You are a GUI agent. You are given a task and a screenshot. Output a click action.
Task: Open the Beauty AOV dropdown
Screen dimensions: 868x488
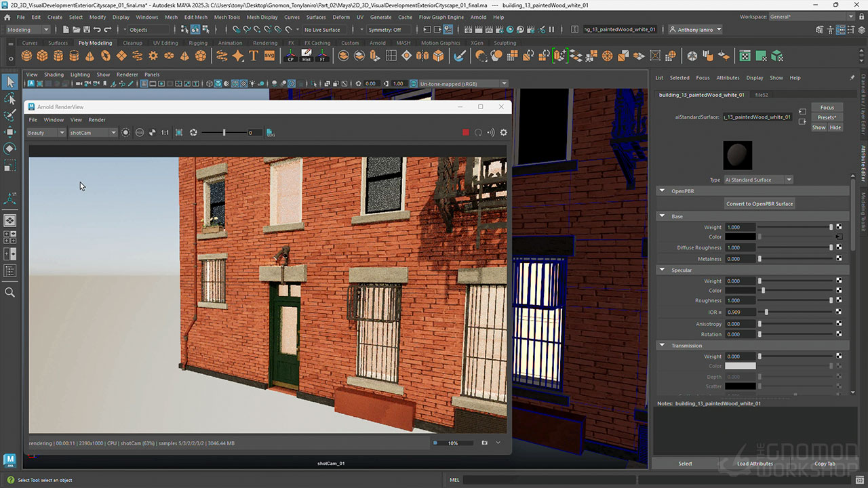pos(45,133)
